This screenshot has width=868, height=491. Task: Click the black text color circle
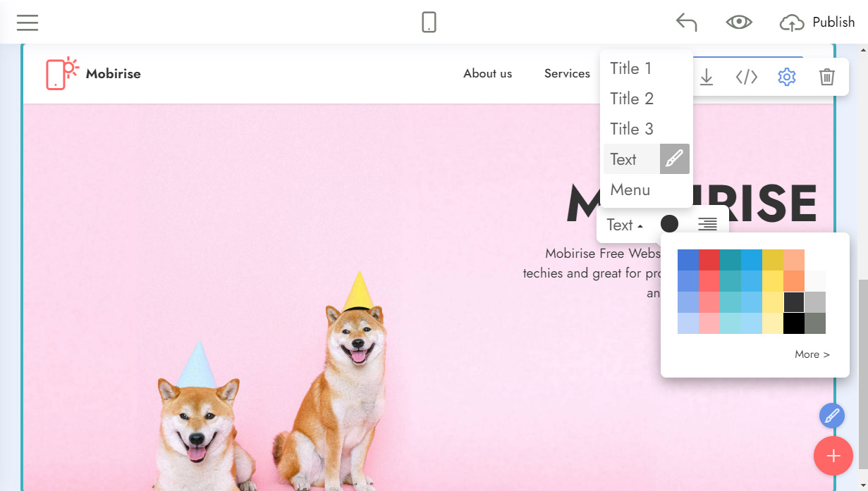[x=669, y=224]
